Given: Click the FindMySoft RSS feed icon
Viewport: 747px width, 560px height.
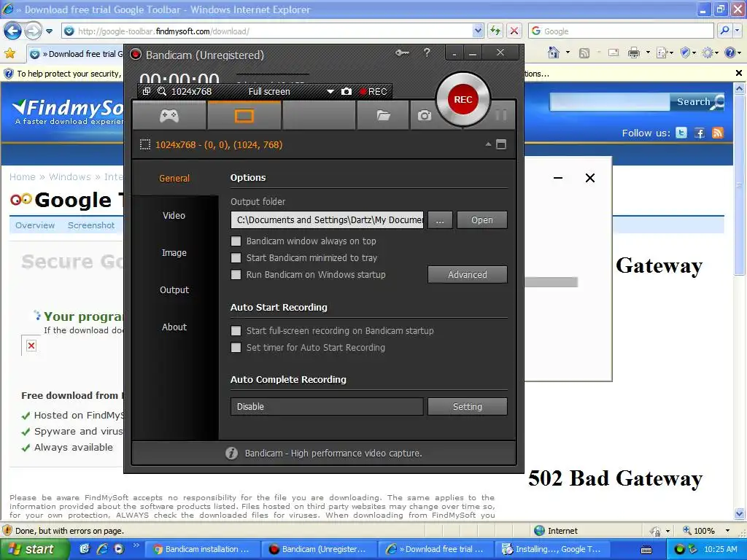Looking at the screenshot, I should (718, 133).
